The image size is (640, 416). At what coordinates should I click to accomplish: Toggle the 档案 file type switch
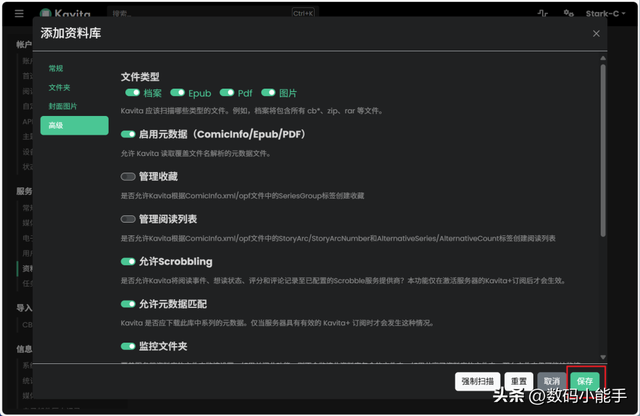pyautogui.click(x=132, y=93)
